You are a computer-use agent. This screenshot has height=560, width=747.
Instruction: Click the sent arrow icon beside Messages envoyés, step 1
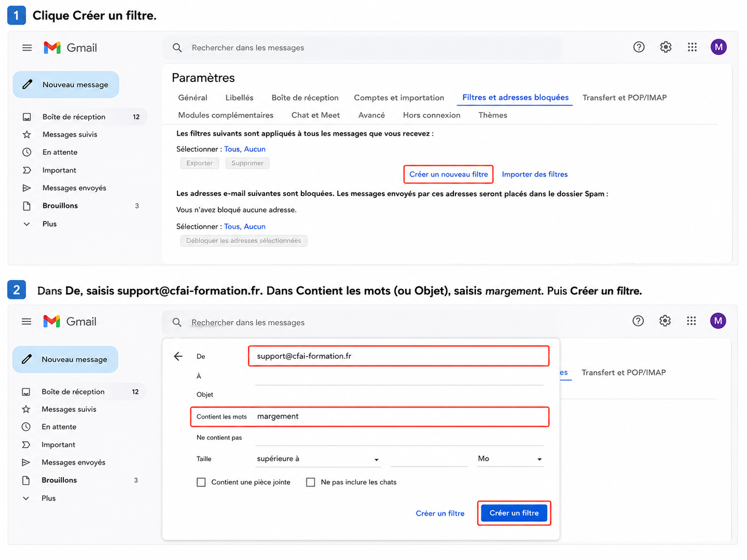pos(27,188)
